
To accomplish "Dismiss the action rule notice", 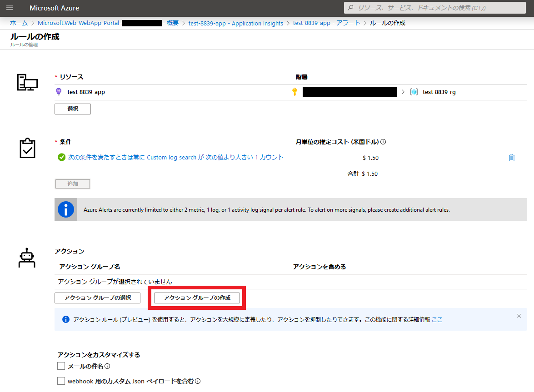I will coord(519,316).
